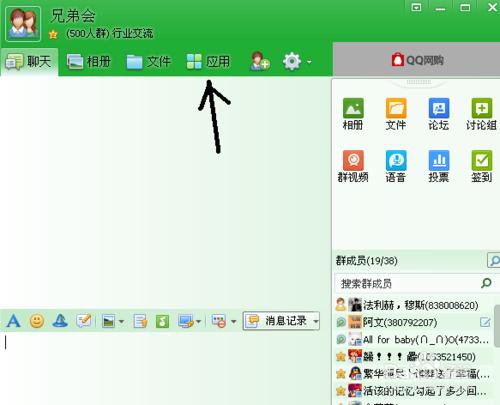This screenshot has height=405, width=500.
Task: Open the 语音 voice app
Action: tap(396, 166)
